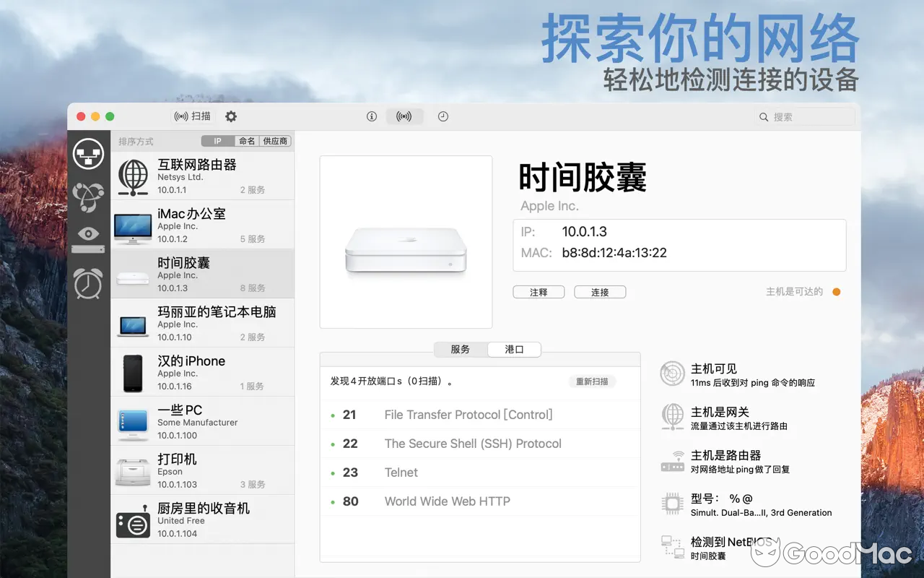Switch to the 服务 tab
This screenshot has height=578, width=924.
coord(459,349)
